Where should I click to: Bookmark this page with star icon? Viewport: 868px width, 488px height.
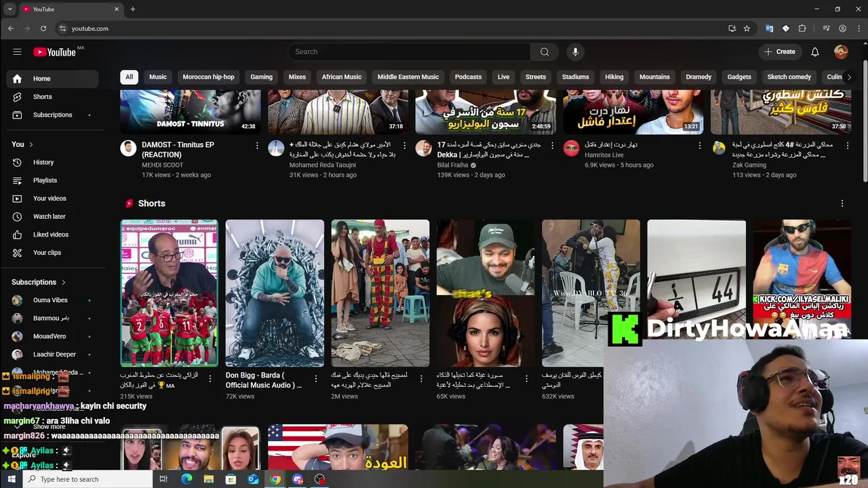747,28
